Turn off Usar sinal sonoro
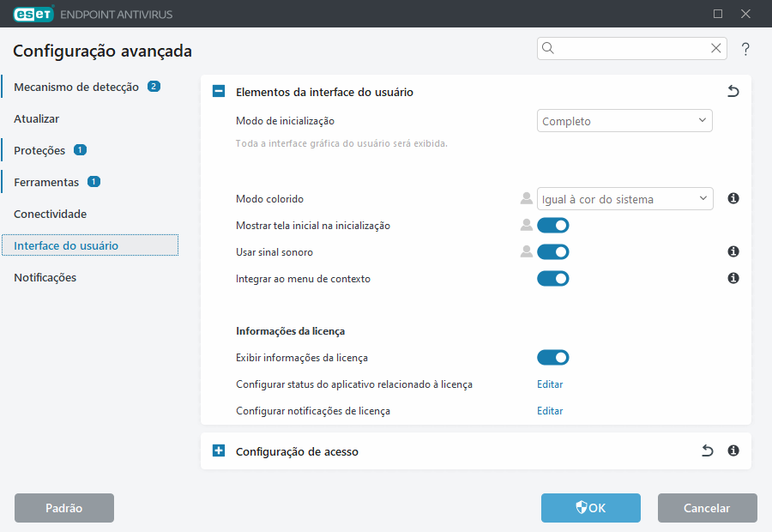The height and width of the screenshot is (532, 772). 553,251
